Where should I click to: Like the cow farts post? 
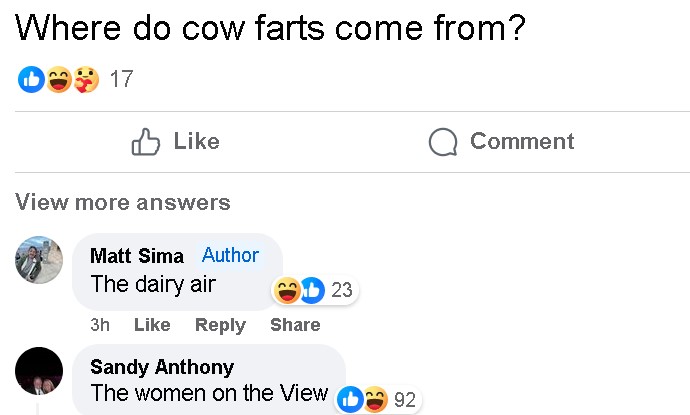click(175, 142)
